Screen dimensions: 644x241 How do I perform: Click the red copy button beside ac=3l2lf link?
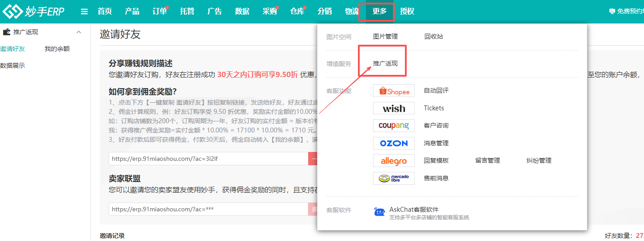pos(313,159)
